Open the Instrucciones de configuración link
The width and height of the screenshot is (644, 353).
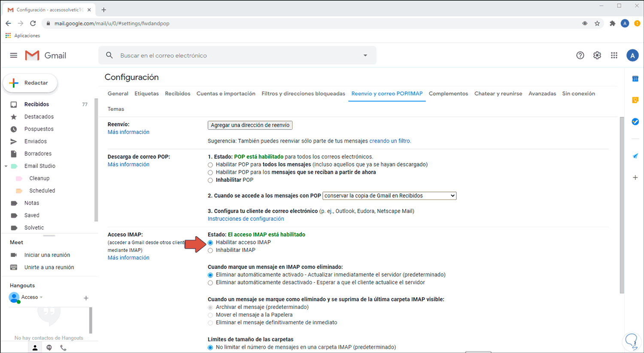(246, 219)
